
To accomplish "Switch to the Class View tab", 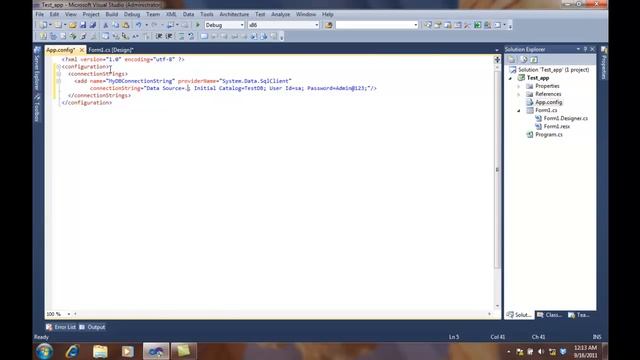I will (549, 315).
